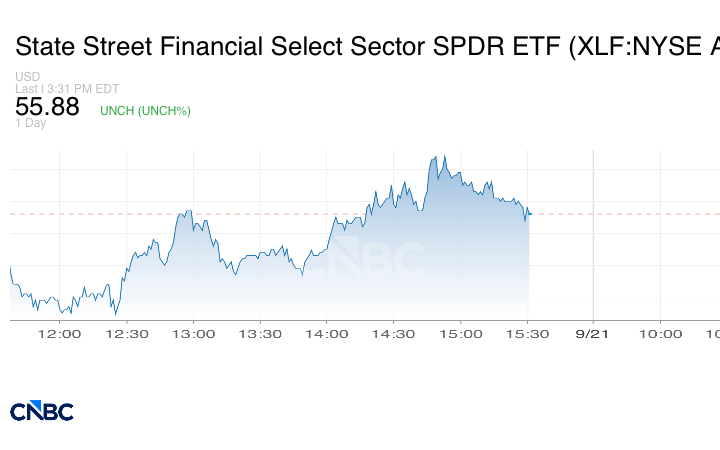Click the 10:00 next-day axis label
The image size is (720, 450).
660,334
